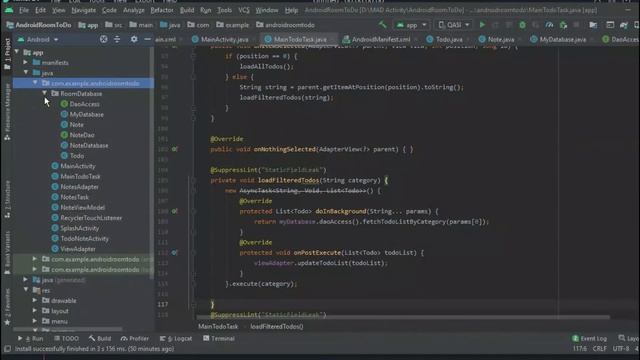640x360 pixels.
Task: Open the profiler icon in toolbar
Action: click(549, 25)
